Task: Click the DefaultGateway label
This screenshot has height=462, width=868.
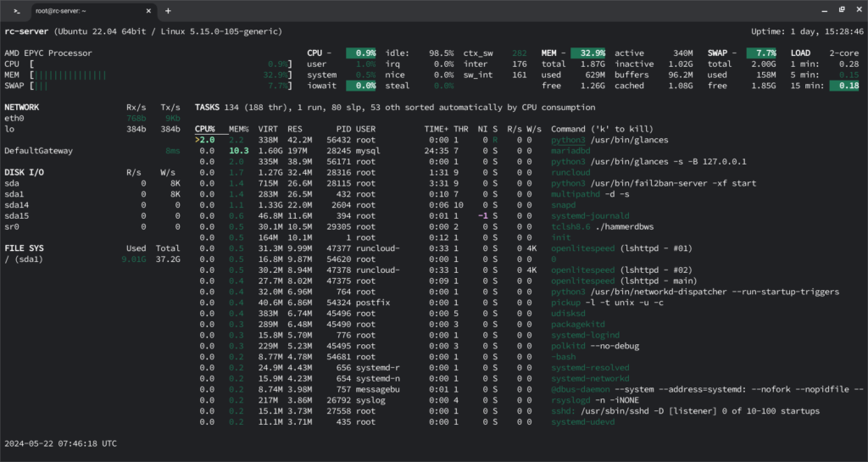Action: (x=39, y=151)
